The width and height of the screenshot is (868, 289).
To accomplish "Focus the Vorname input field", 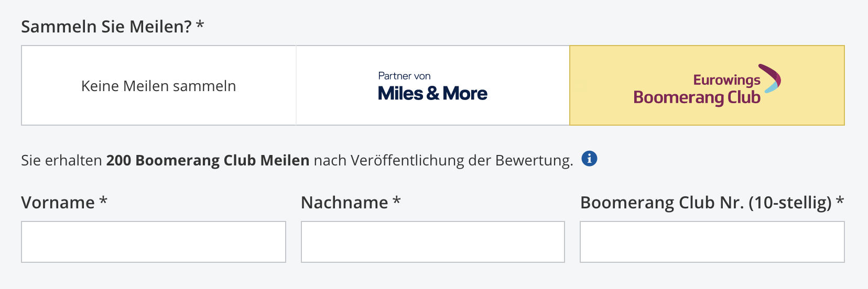I will click(x=154, y=242).
